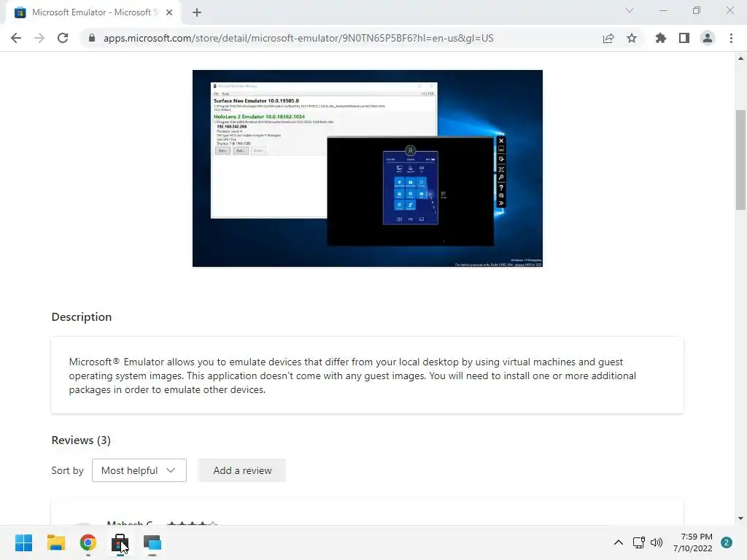This screenshot has width=747, height=560.
Task: Open the clock showing 7:59 PM
Action: pos(693,542)
